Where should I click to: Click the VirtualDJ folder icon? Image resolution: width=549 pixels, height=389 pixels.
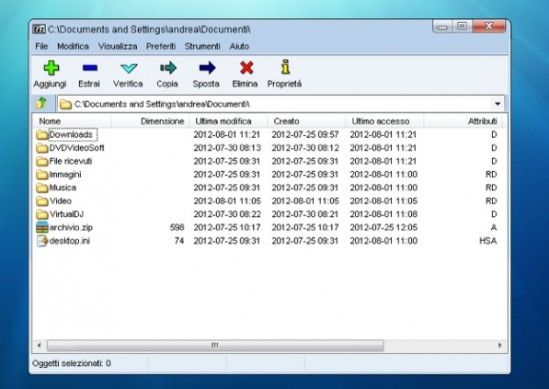coord(42,214)
